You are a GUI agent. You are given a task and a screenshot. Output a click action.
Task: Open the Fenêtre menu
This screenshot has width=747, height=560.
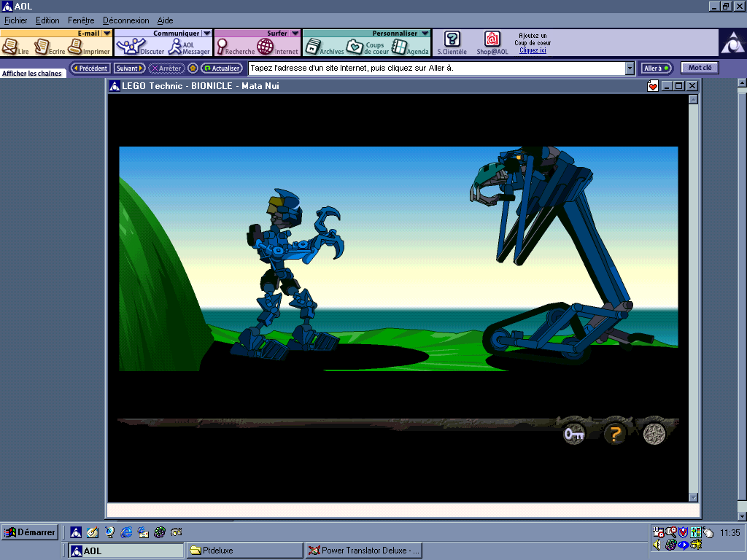click(x=81, y=20)
